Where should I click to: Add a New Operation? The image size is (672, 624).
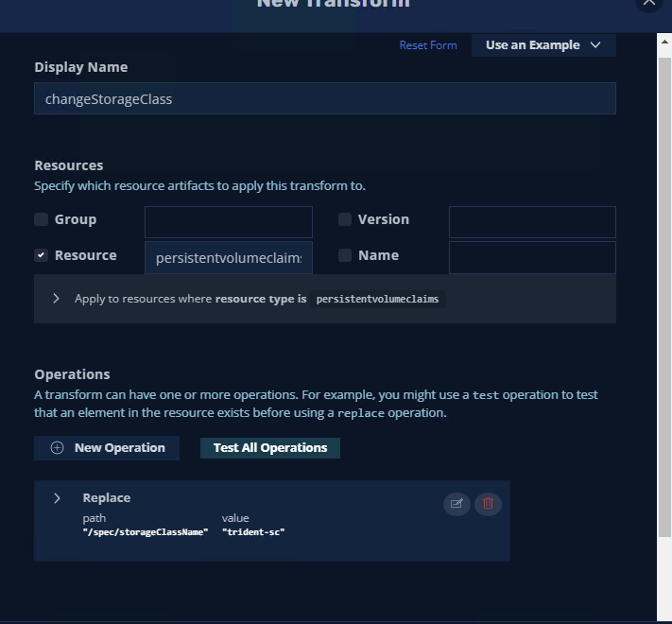click(107, 448)
